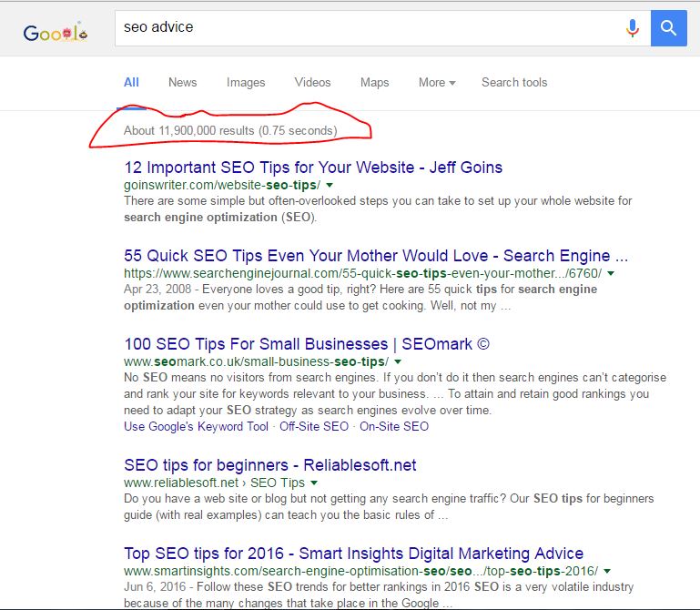Expand the arrow beside seomark.co.uk URL

397,362
